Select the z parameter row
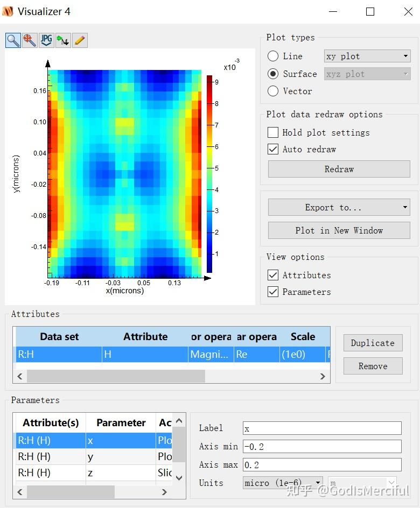The height and width of the screenshot is (508, 420). click(x=95, y=472)
